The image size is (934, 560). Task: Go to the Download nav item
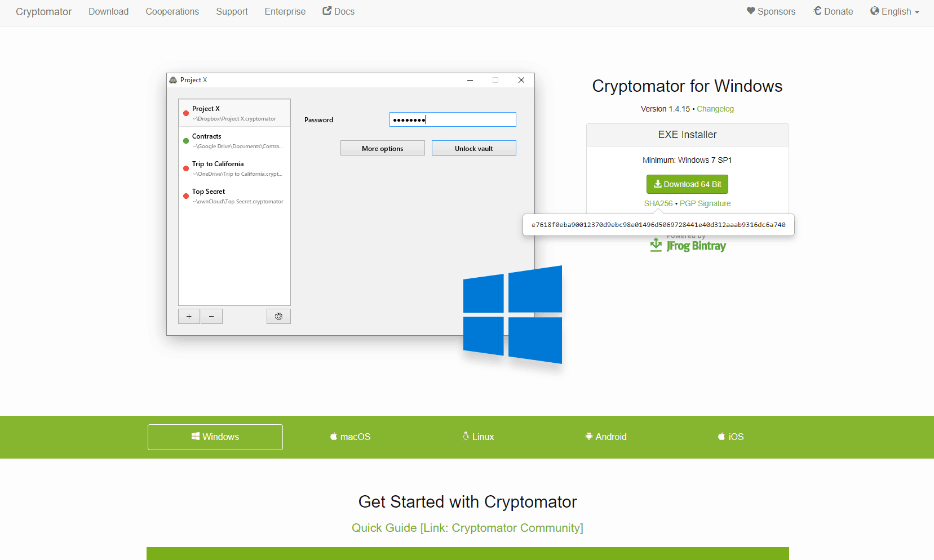point(108,11)
